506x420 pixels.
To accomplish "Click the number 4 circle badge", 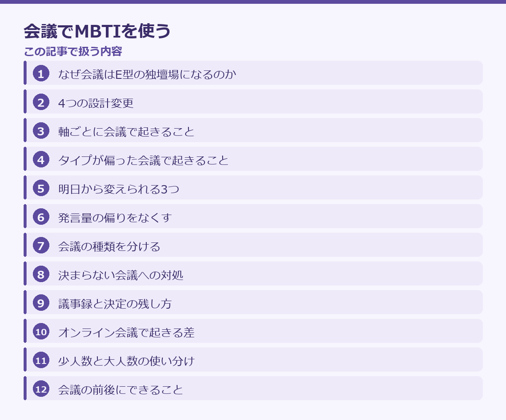I will point(41,160).
